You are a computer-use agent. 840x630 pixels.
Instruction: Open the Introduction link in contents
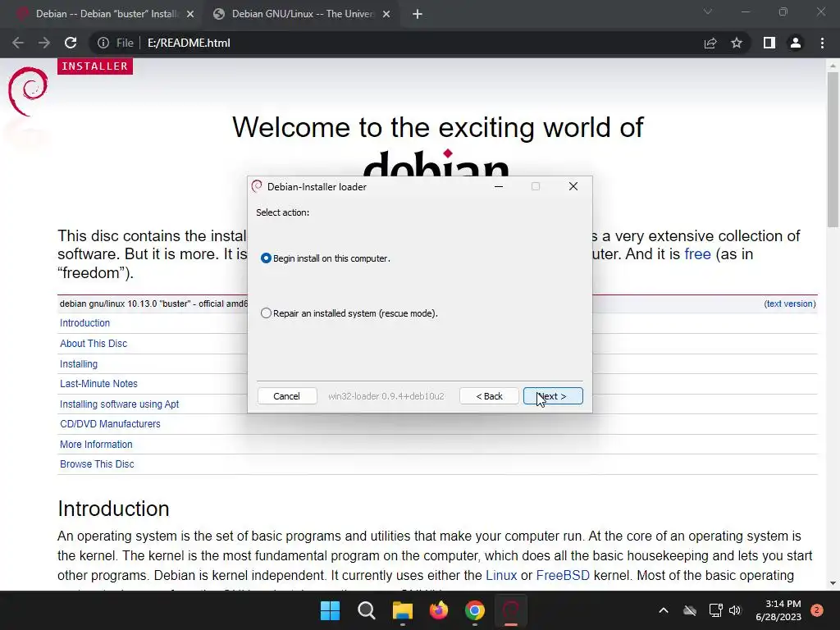click(x=84, y=323)
